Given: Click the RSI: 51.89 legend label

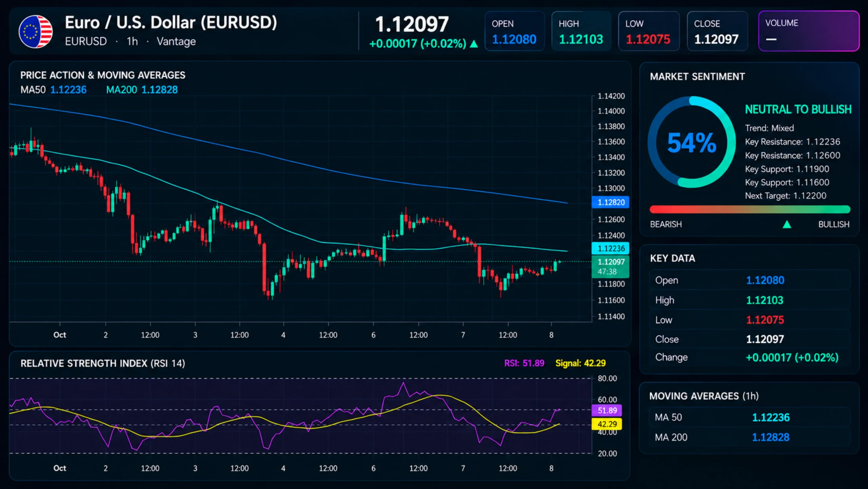Looking at the screenshot, I should click(x=524, y=363).
